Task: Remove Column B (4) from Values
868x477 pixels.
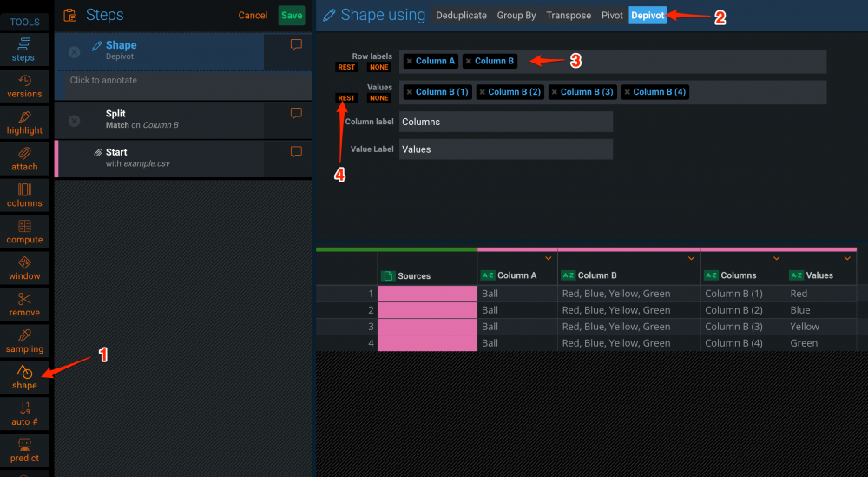Action: click(x=627, y=92)
